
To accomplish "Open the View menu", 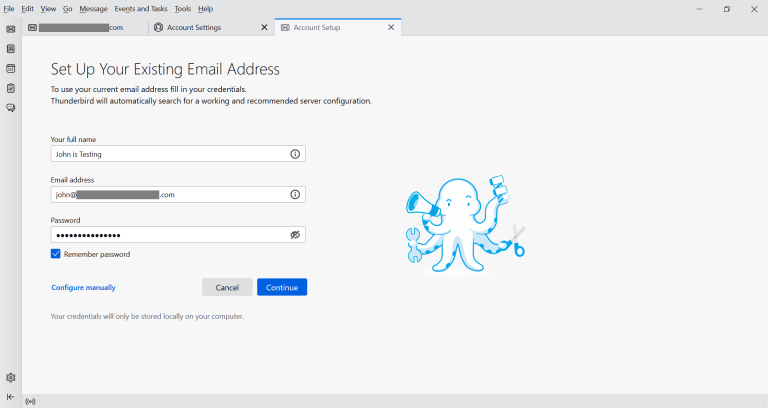I will pyautogui.click(x=48, y=9).
